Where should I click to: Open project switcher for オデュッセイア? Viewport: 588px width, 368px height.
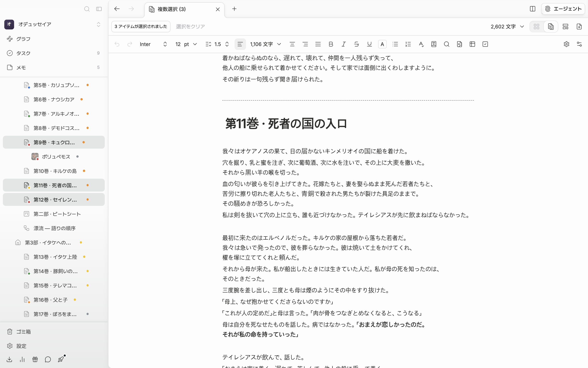tap(54, 24)
